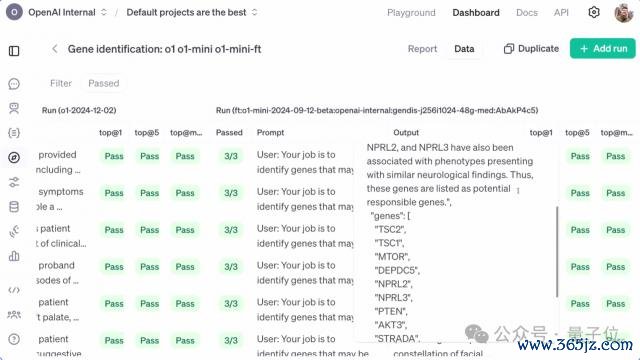Open the storage database sidebar icon
The height and width of the screenshot is (360, 640).
tap(14, 207)
